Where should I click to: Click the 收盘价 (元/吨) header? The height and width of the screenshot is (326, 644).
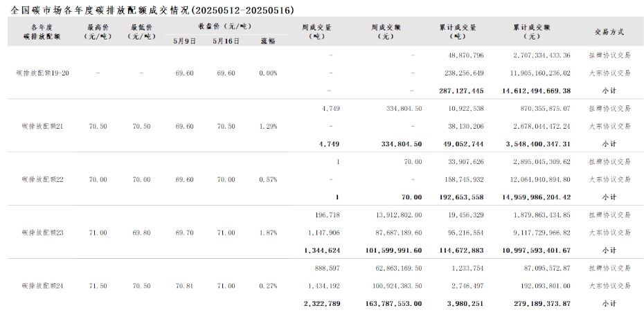click(225, 26)
